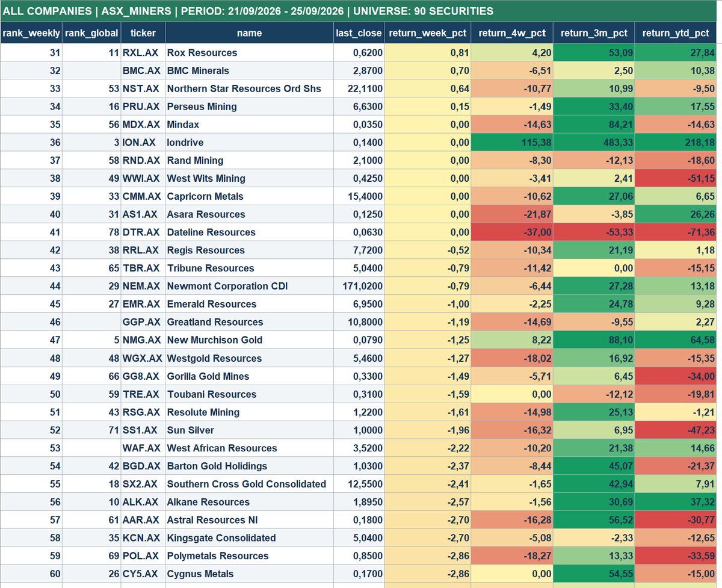Select the ticker column header

click(x=143, y=33)
